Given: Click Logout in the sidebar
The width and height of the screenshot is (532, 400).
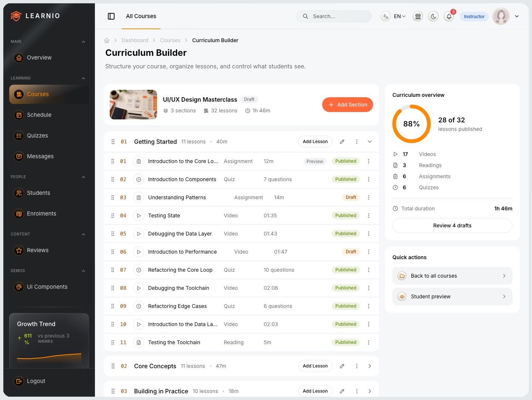Looking at the screenshot, I should (x=49, y=381).
